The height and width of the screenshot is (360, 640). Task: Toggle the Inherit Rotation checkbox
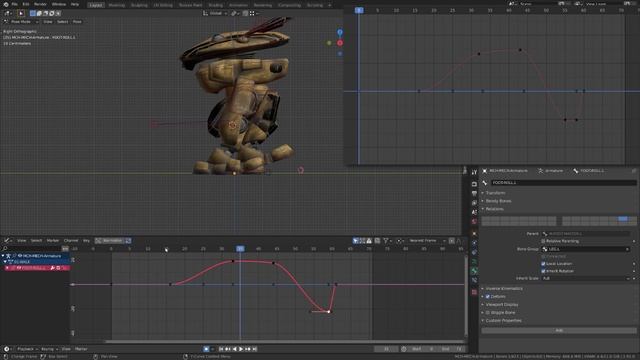(x=543, y=271)
